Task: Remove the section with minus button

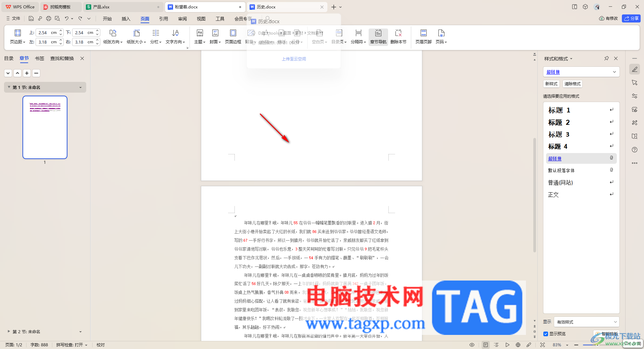Action: click(x=36, y=73)
